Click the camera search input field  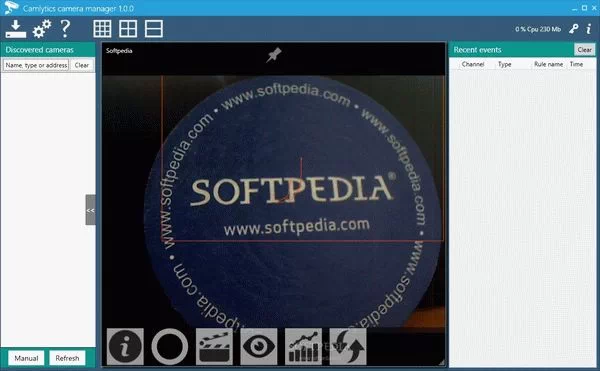(x=36, y=65)
